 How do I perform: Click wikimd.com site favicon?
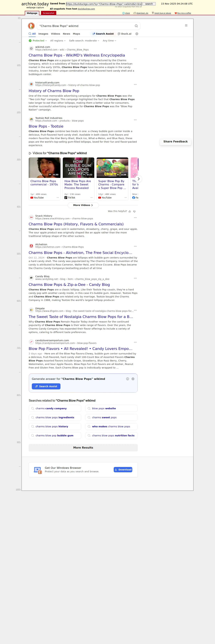(31, 48)
